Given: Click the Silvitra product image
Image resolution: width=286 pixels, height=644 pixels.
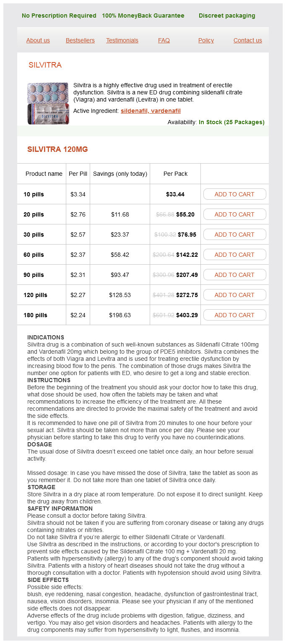Looking at the screenshot, I should [48, 104].
